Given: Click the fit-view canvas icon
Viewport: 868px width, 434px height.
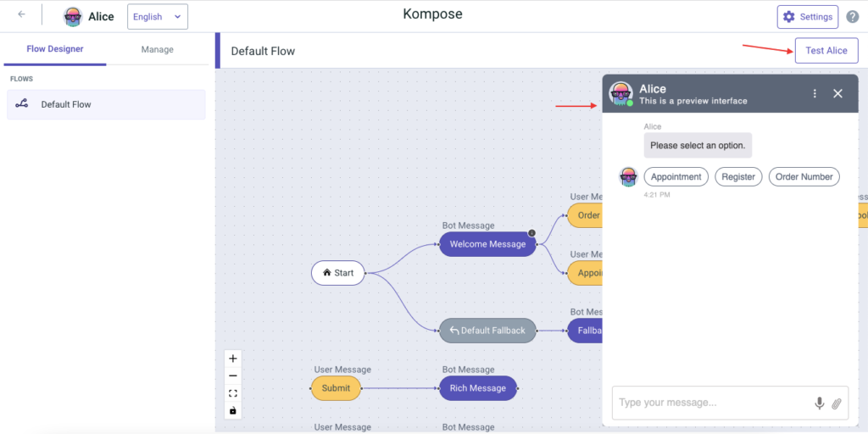Looking at the screenshot, I should [233, 393].
